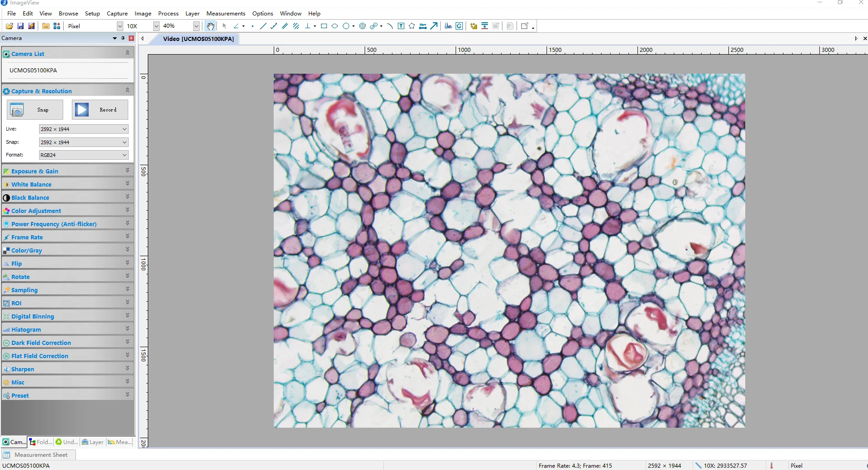Select the ellipse measurement tool

335,26
